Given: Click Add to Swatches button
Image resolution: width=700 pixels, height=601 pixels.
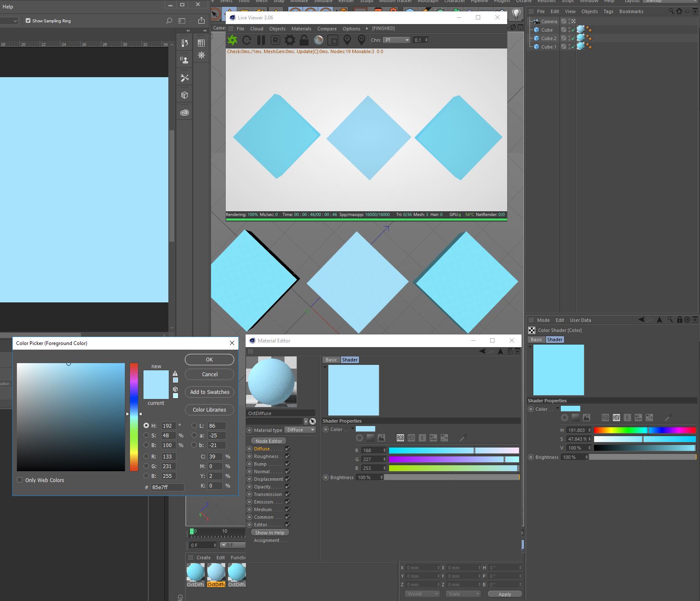Looking at the screenshot, I should point(209,392).
